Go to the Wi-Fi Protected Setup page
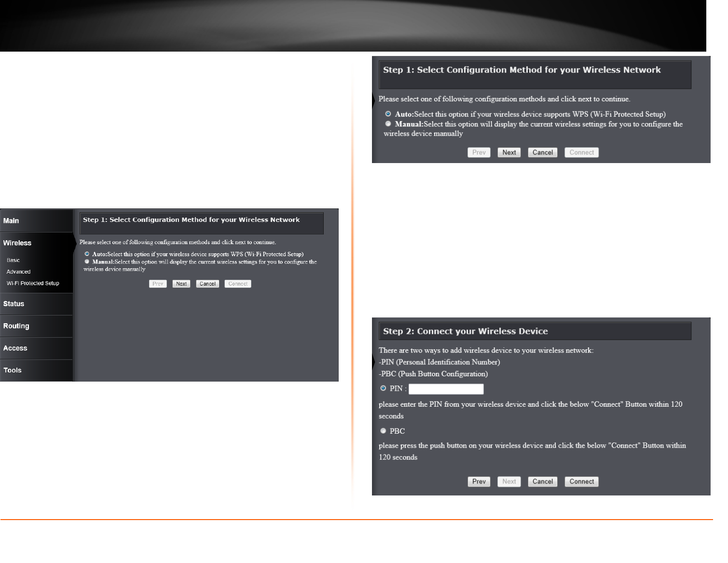The height and width of the screenshot is (563, 728). pos(33,284)
